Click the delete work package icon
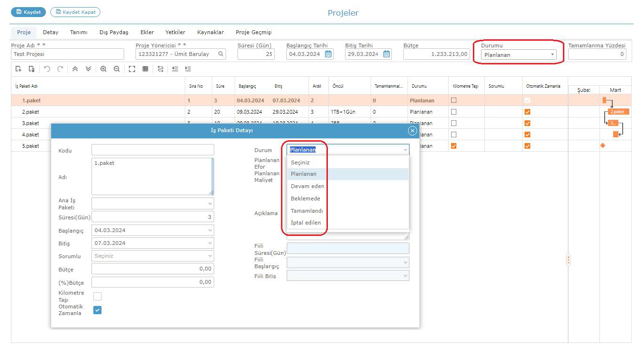This screenshot has width=644, height=352. [x=31, y=69]
